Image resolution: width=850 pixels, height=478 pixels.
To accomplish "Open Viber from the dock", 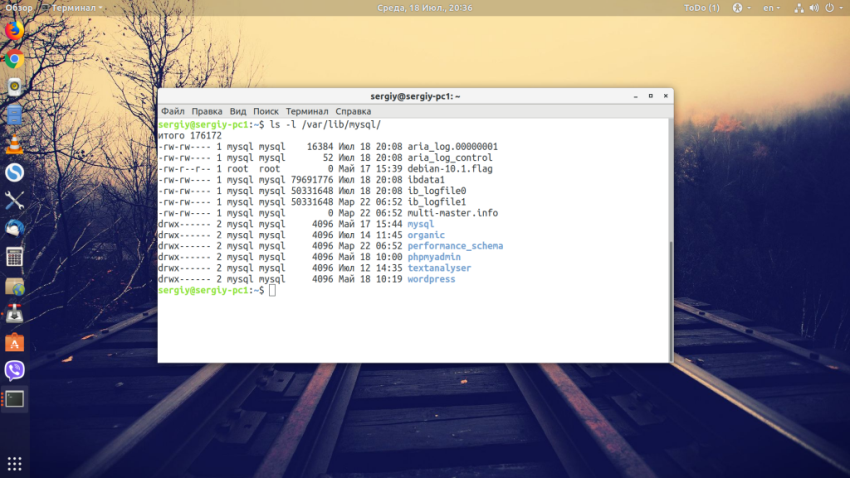I will 14,371.
